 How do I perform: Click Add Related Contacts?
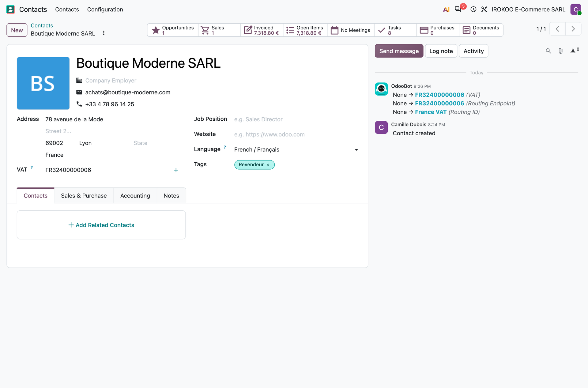(101, 225)
